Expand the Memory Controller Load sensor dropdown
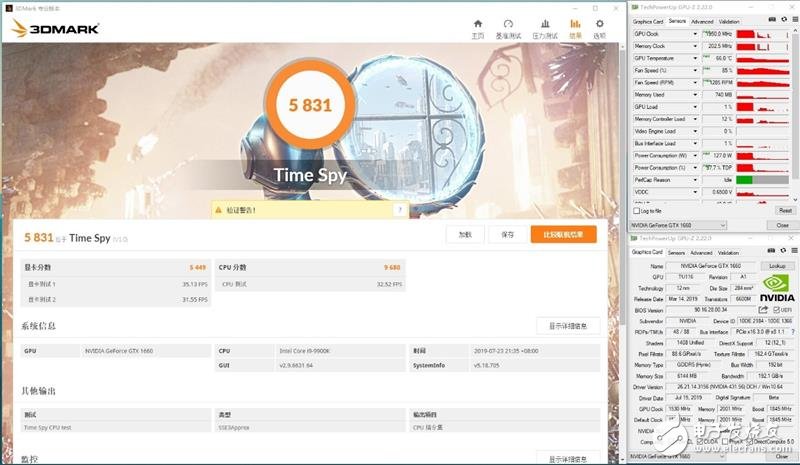Image resolution: width=800 pixels, height=465 pixels. (x=694, y=119)
